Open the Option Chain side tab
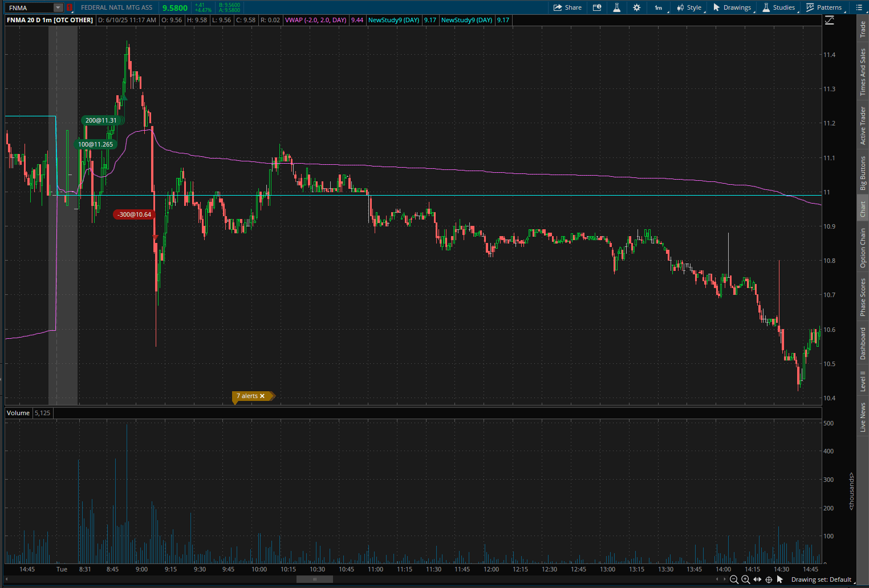The height and width of the screenshot is (588, 869). coord(863,248)
